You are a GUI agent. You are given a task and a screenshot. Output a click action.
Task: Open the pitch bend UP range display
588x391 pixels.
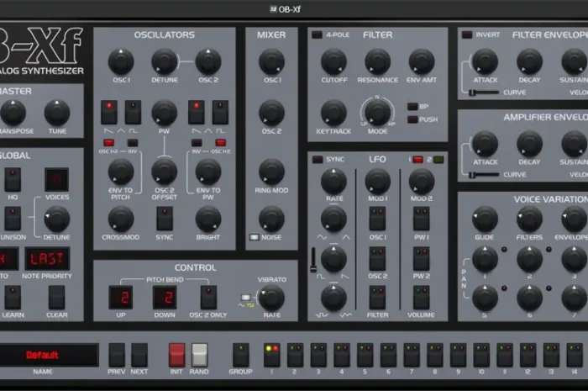tap(121, 298)
